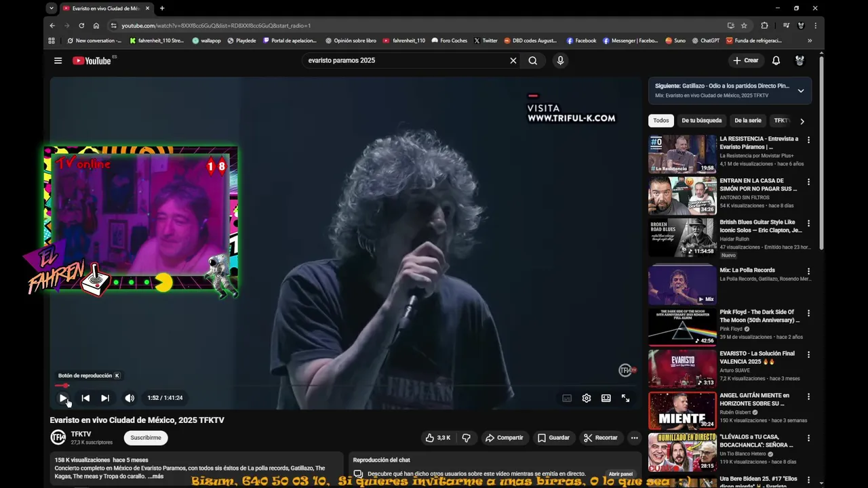Subscribe with the Suscribirme button
The width and height of the screenshot is (868, 488).
coord(146,438)
